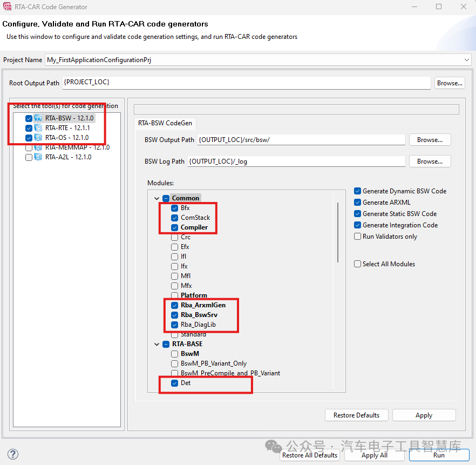Click Restore All Defaults button
This screenshot has width=476, height=465.
310,455
